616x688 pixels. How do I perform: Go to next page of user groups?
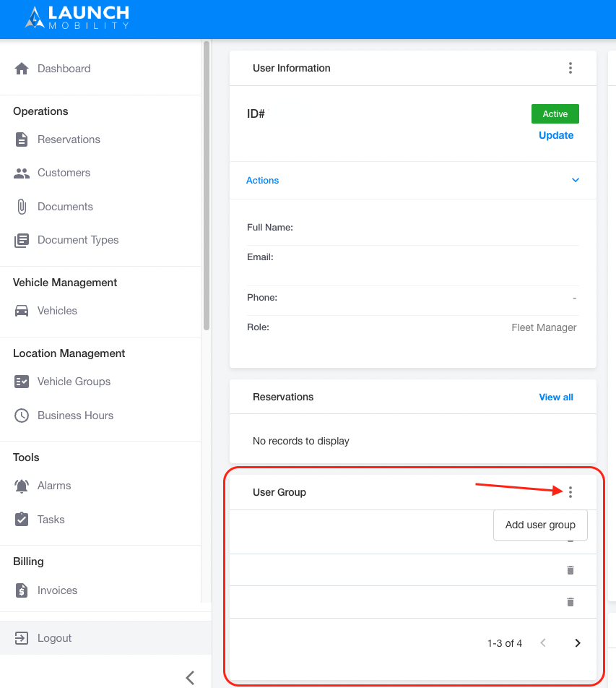pos(578,643)
